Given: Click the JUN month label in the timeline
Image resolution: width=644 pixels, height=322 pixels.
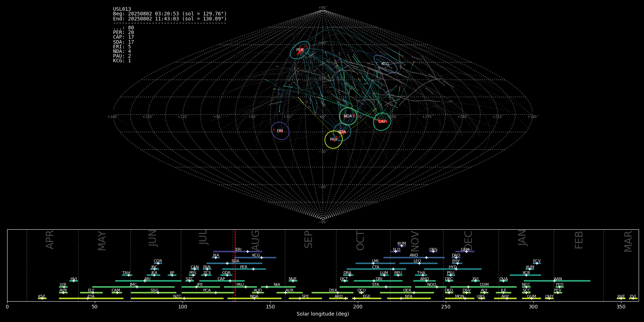Looking at the screenshot, I should pos(153,238).
